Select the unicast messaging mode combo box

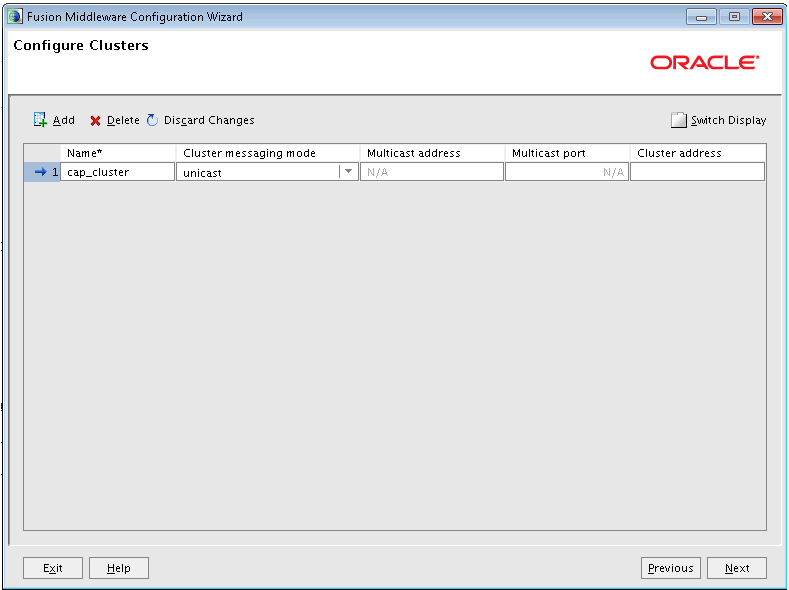(x=267, y=172)
